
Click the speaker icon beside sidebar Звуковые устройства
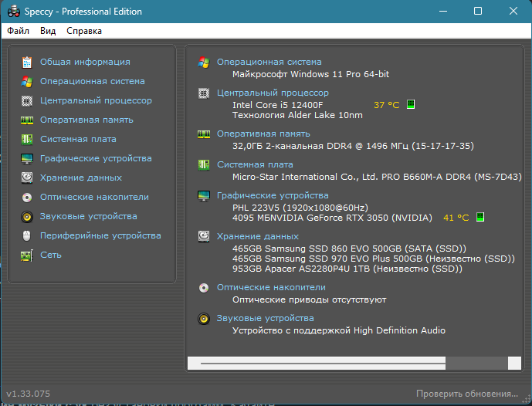27,217
